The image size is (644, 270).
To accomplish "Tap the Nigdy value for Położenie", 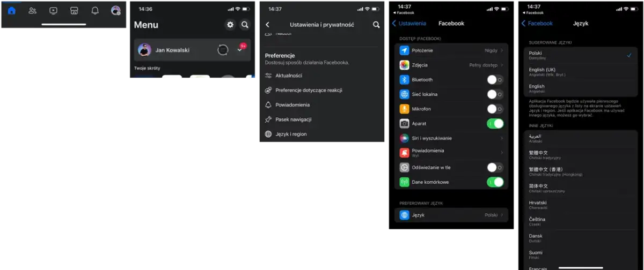I will 491,50.
